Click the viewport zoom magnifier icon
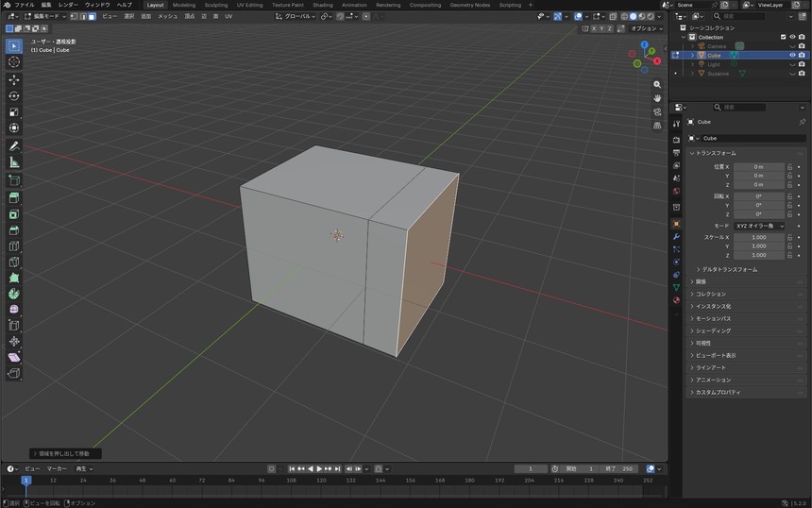Viewport: 812px width, 508px height. 657,84
